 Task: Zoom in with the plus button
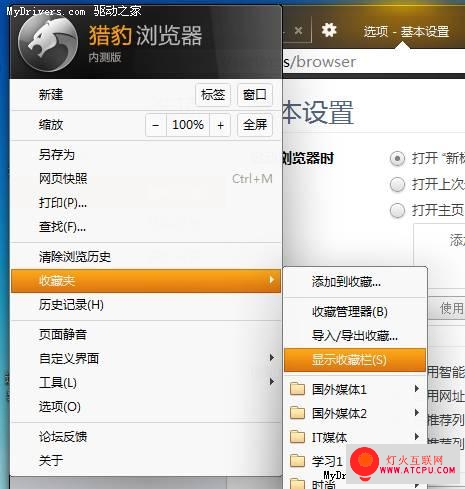220,125
